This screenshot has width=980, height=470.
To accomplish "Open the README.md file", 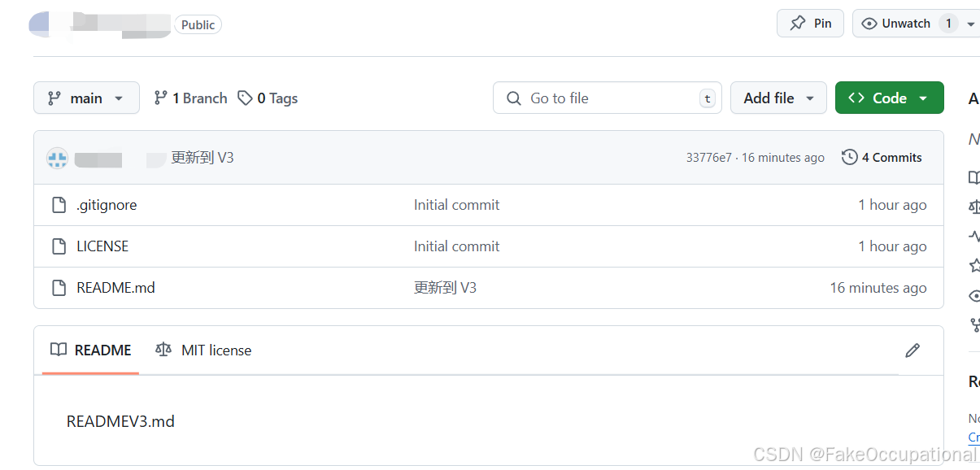I will (115, 288).
